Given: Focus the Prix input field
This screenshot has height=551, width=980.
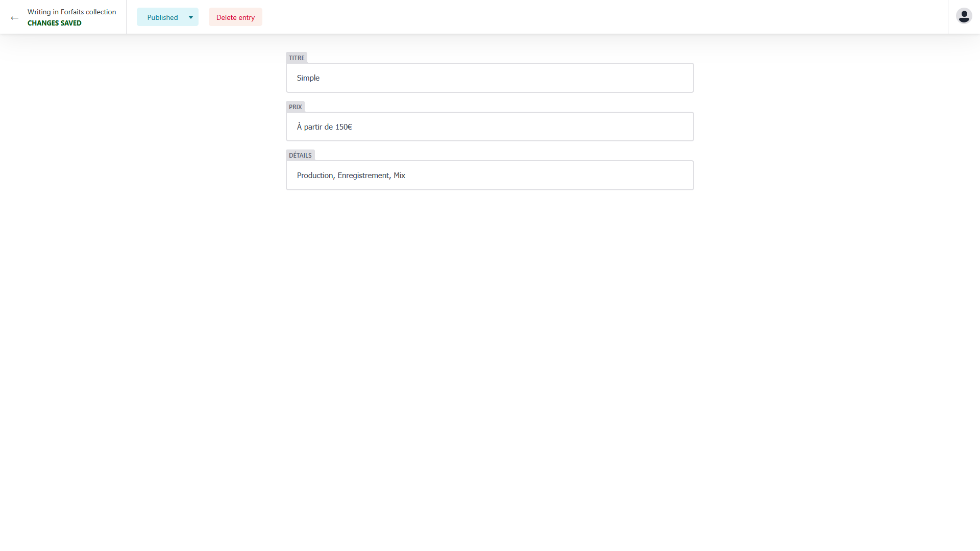Looking at the screenshot, I should [x=489, y=127].
